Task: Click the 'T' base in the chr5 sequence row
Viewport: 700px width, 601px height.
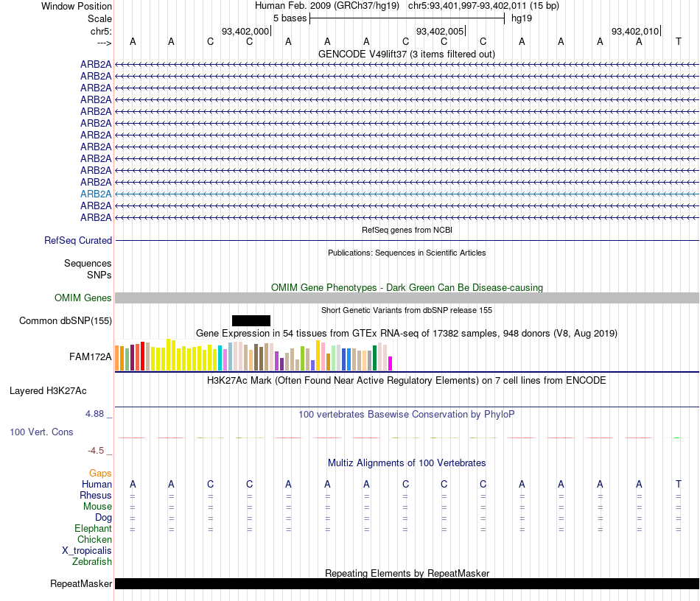Action: tap(678, 41)
